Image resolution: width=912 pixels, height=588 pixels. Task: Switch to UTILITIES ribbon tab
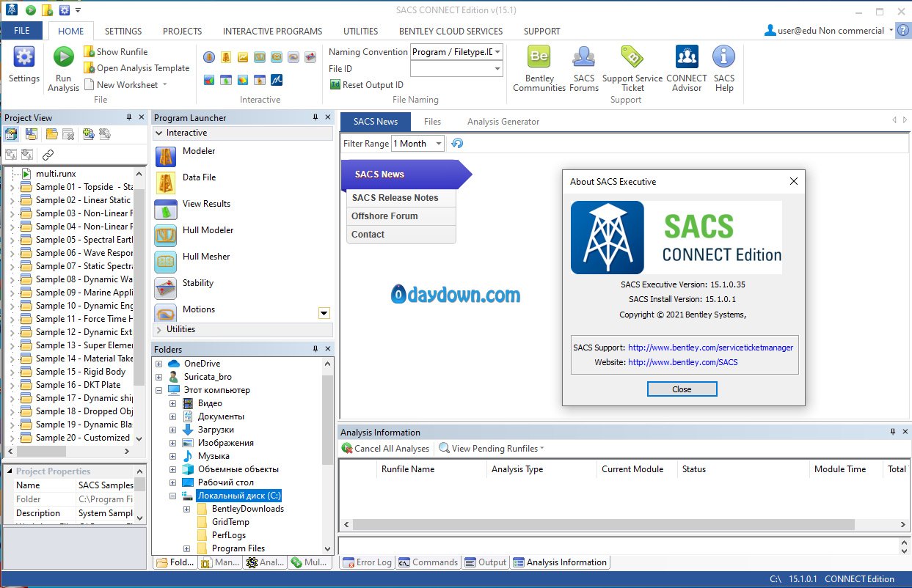(360, 31)
